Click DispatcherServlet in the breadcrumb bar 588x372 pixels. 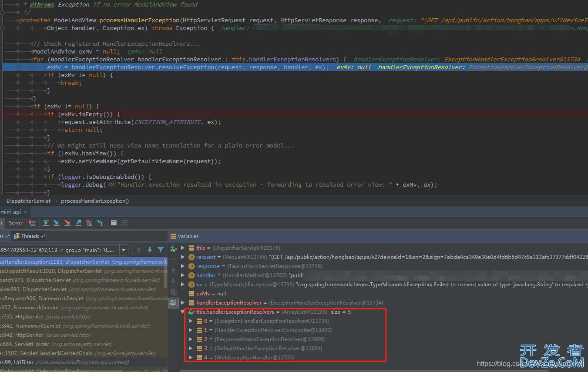tap(29, 201)
